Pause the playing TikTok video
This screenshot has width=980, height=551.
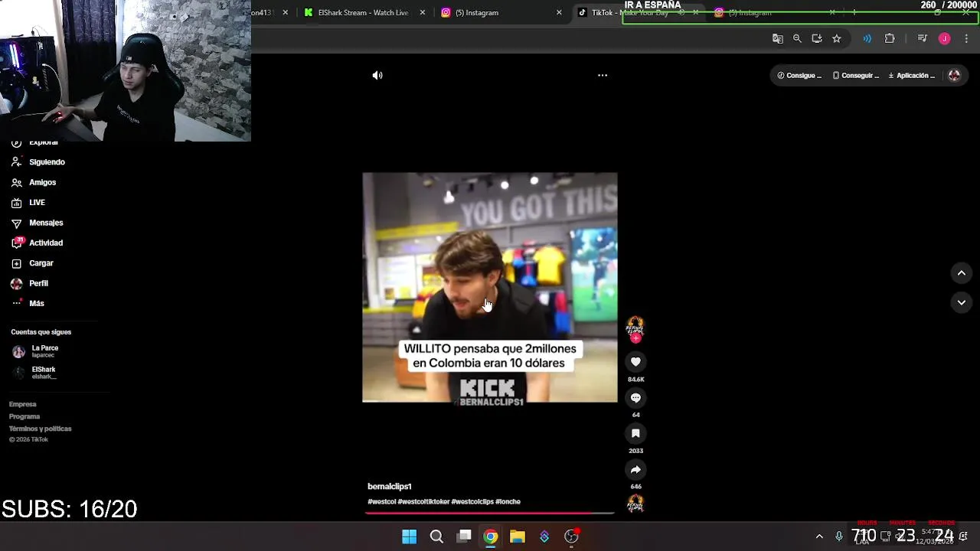tap(490, 287)
